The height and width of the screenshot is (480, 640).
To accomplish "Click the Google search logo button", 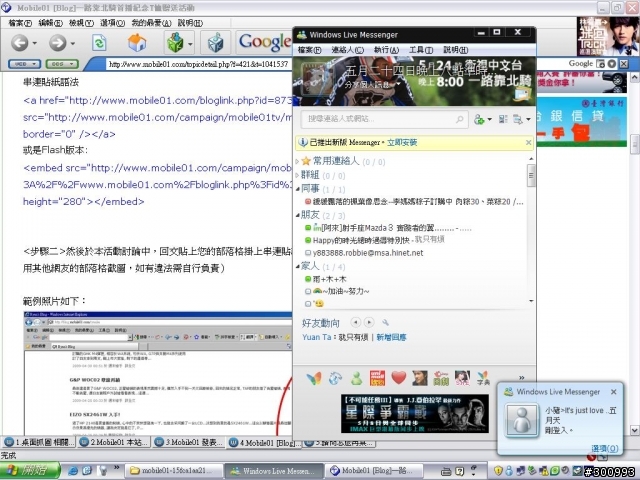I will 264,42.
